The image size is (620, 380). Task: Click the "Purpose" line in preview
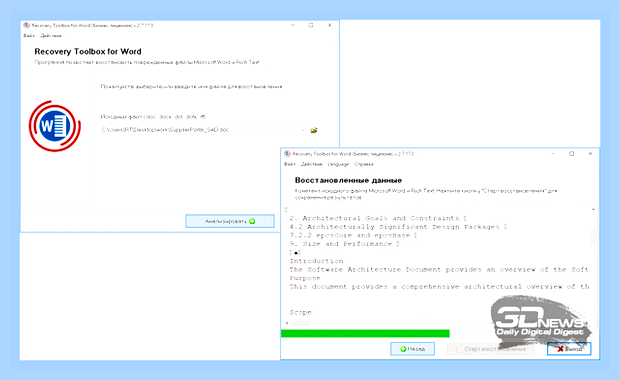tap(305, 278)
